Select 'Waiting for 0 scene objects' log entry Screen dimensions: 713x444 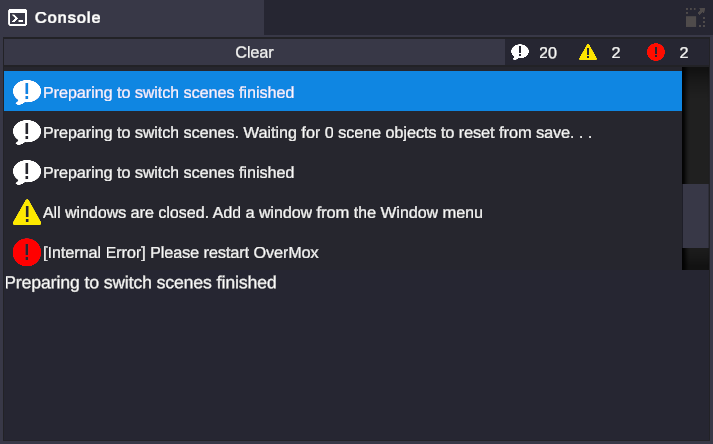[318, 132]
